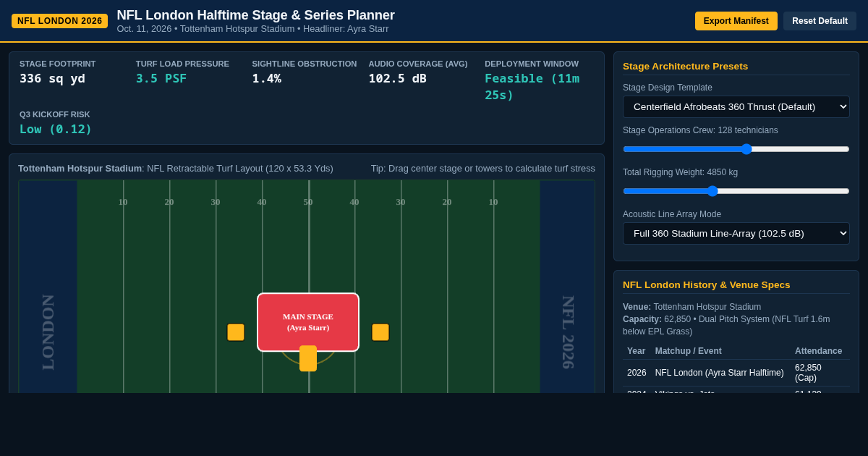Click the Stage Operations Crew 128 technicians label
The image size is (868, 456).
point(700,130)
